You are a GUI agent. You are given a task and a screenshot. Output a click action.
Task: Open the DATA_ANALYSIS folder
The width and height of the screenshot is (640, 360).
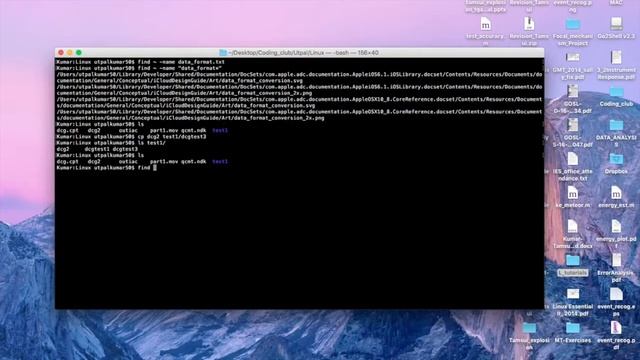(x=616, y=126)
